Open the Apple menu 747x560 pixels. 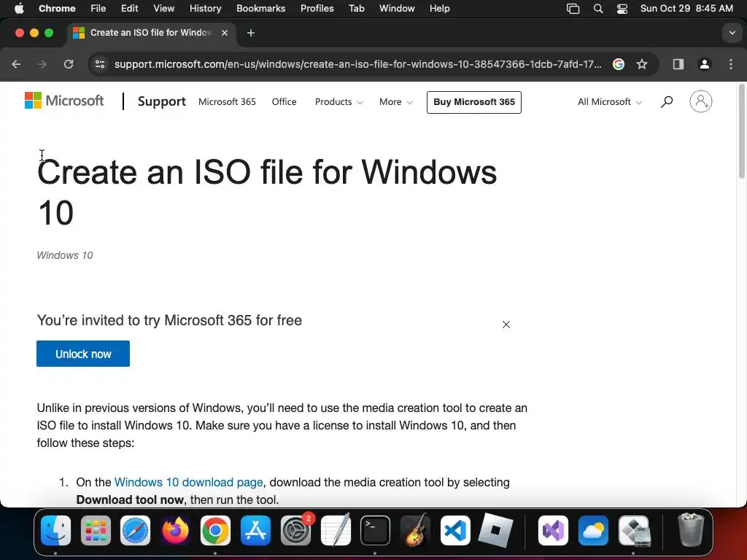tap(19, 9)
